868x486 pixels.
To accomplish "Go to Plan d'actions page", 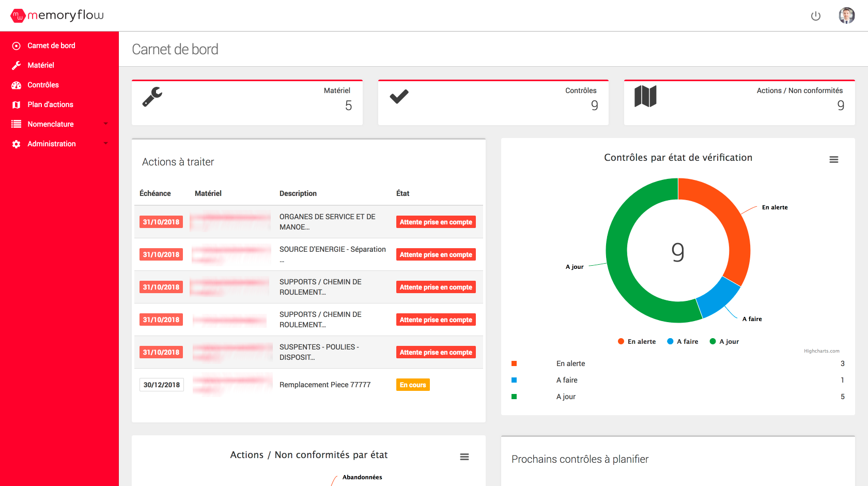I will tap(50, 104).
